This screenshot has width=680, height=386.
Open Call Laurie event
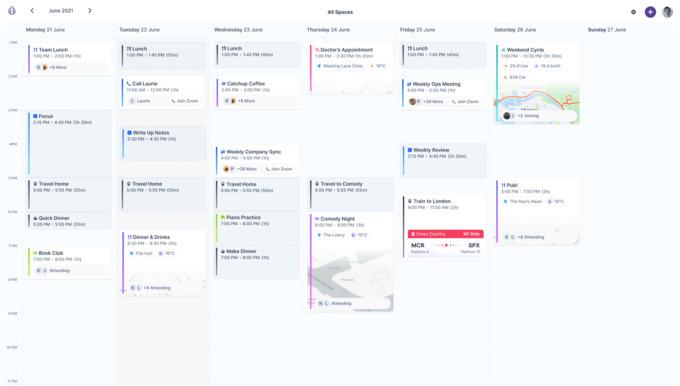[x=163, y=93]
